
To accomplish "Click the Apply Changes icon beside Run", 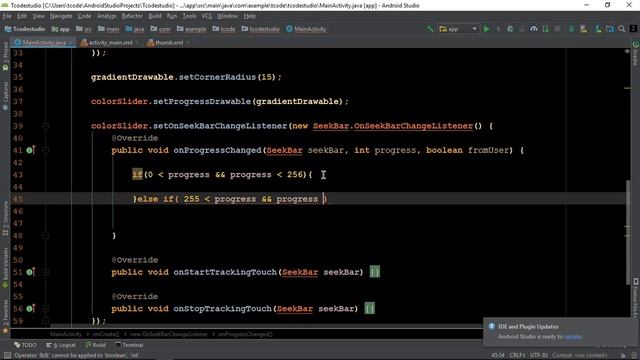I will [x=498, y=29].
